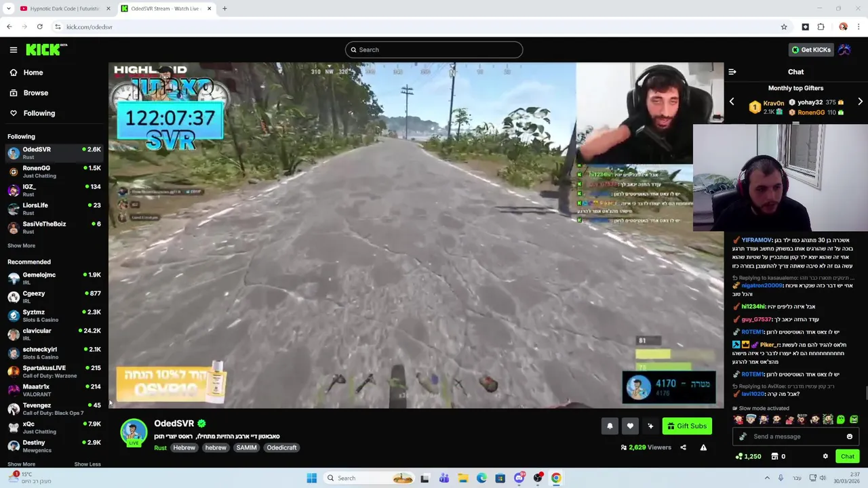Collapse the chat panel icon
Image resolution: width=868 pixels, height=488 pixels.
(732, 72)
